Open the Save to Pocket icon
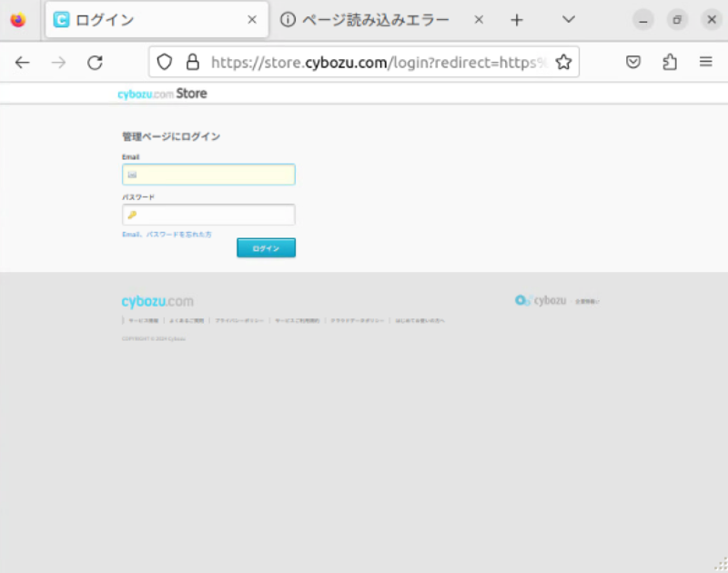The image size is (728, 573). tap(633, 62)
